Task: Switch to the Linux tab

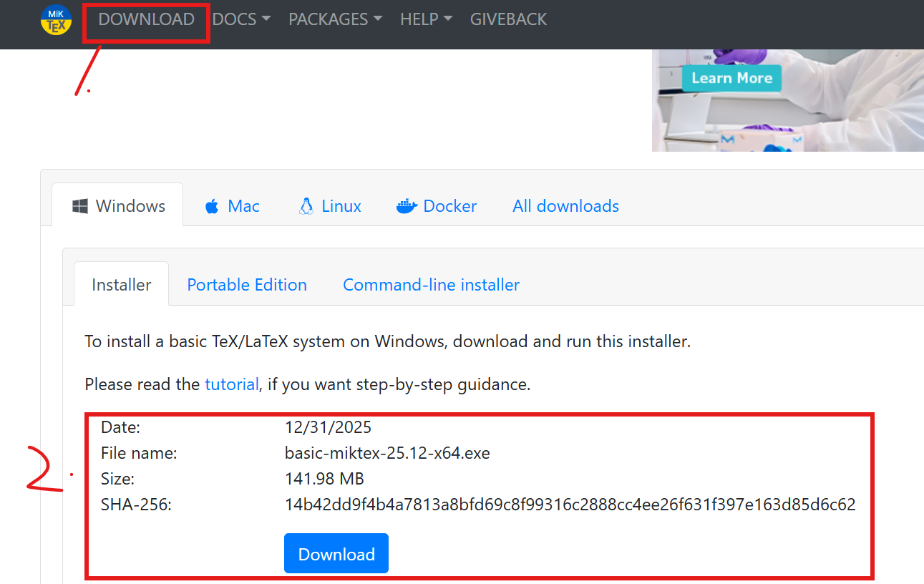Action: [329, 206]
